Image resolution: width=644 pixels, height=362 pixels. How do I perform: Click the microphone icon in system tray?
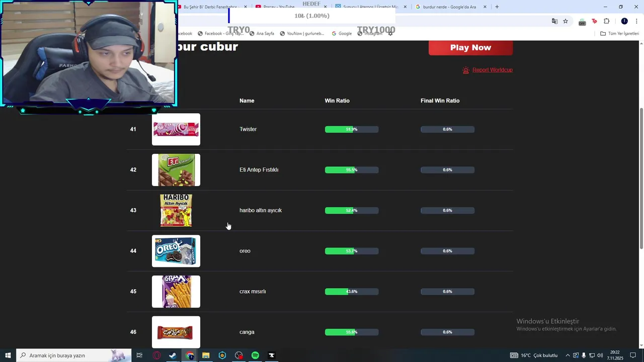coord(584,355)
